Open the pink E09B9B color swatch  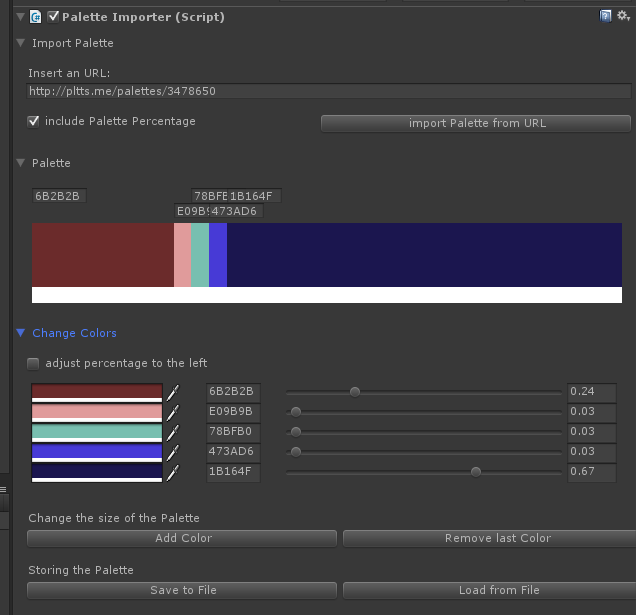[97, 413]
